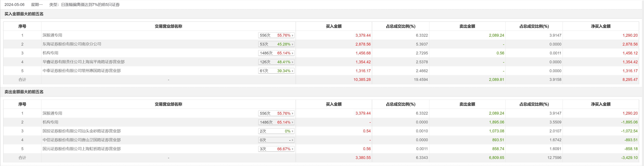
Task: Click 买入金额 header in the buy table
Action: pyautogui.click(x=333, y=26)
